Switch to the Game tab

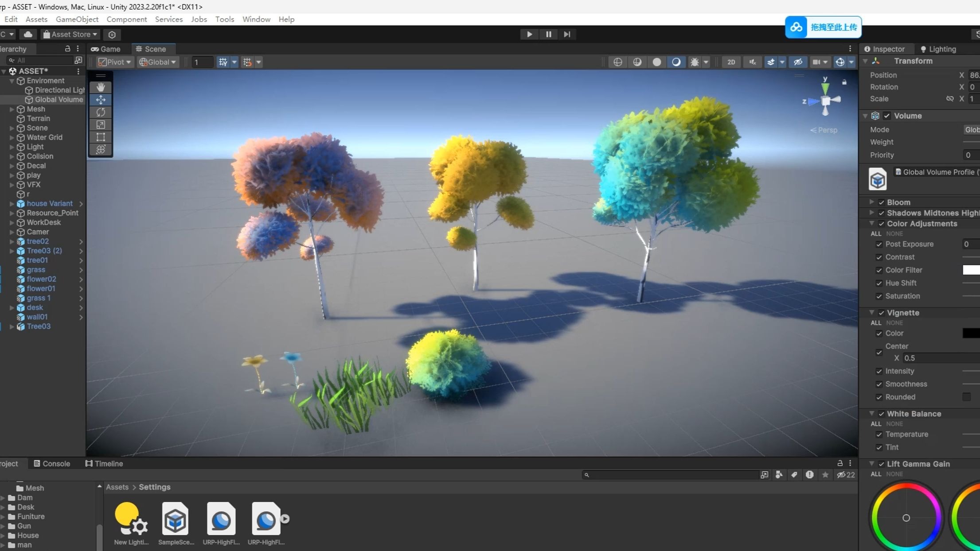pos(105,49)
